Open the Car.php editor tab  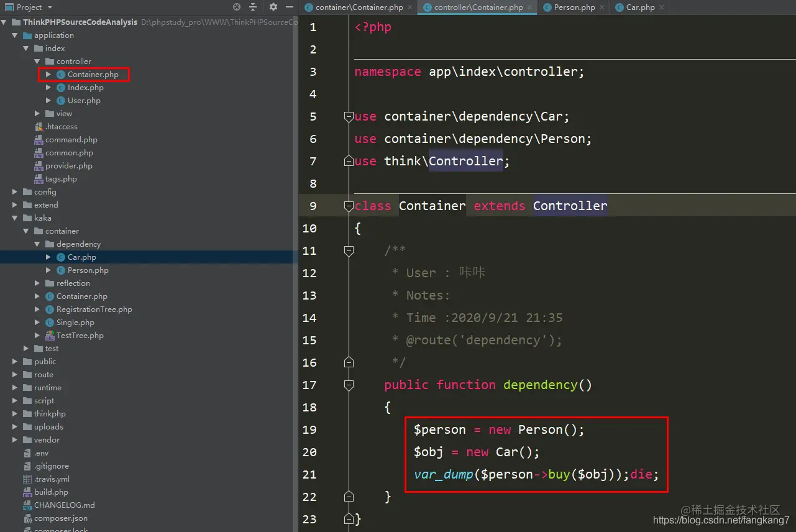pos(640,7)
